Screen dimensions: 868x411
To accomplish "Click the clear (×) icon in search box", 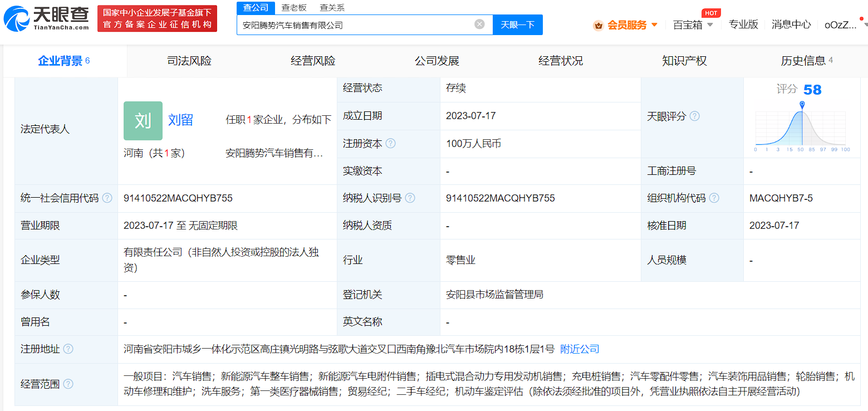I will (x=479, y=24).
